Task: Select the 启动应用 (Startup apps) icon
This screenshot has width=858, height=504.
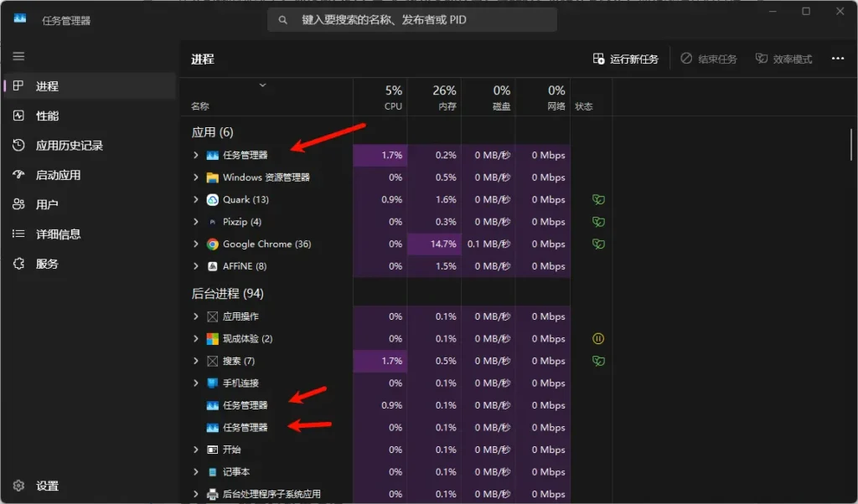Action: click(x=17, y=174)
